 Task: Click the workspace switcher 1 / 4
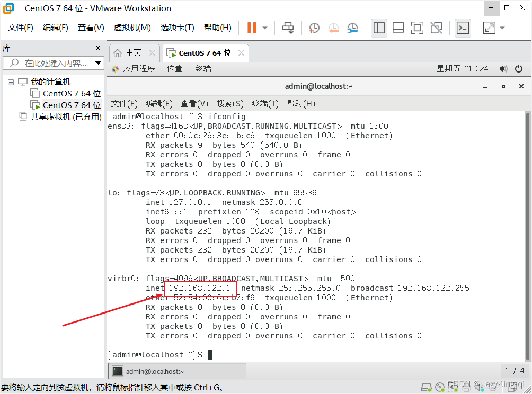(515, 371)
